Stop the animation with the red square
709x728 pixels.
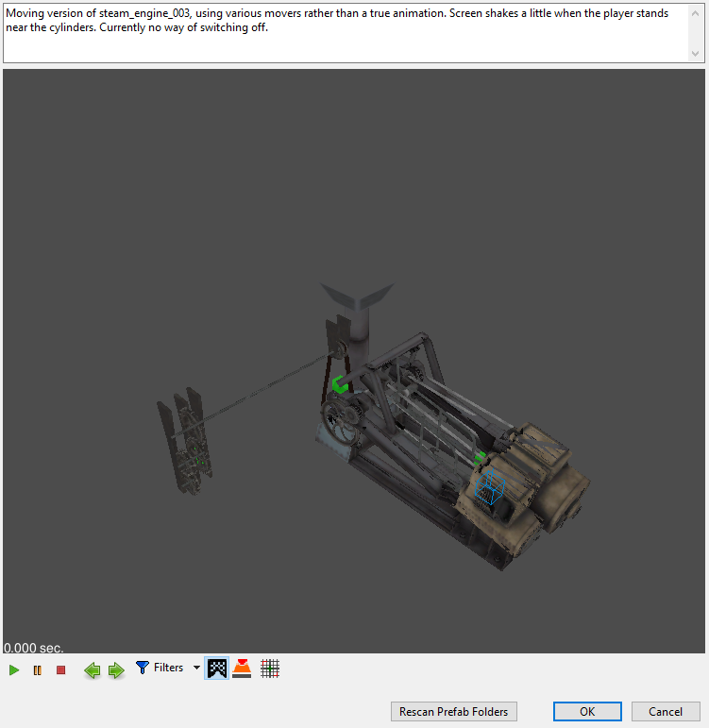[60, 670]
